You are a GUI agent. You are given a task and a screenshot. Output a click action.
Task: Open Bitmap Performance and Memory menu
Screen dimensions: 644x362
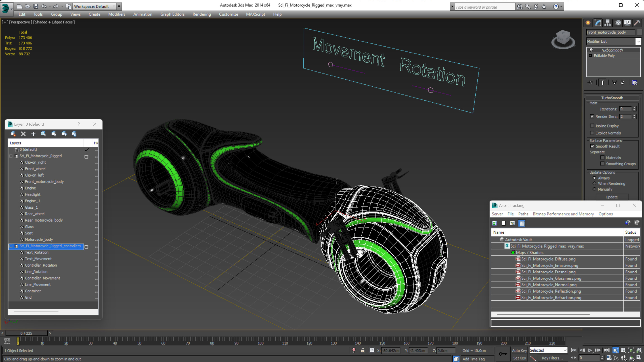click(x=563, y=214)
